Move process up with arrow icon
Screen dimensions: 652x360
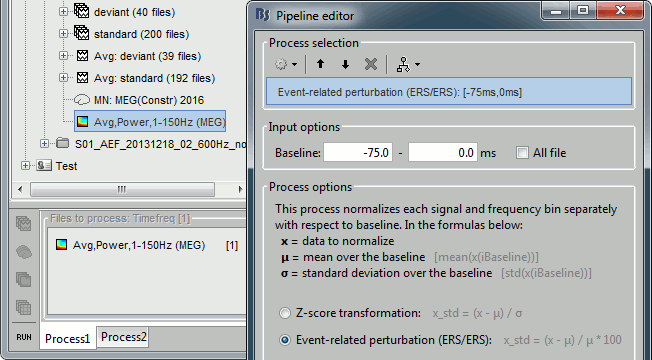click(320, 64)
